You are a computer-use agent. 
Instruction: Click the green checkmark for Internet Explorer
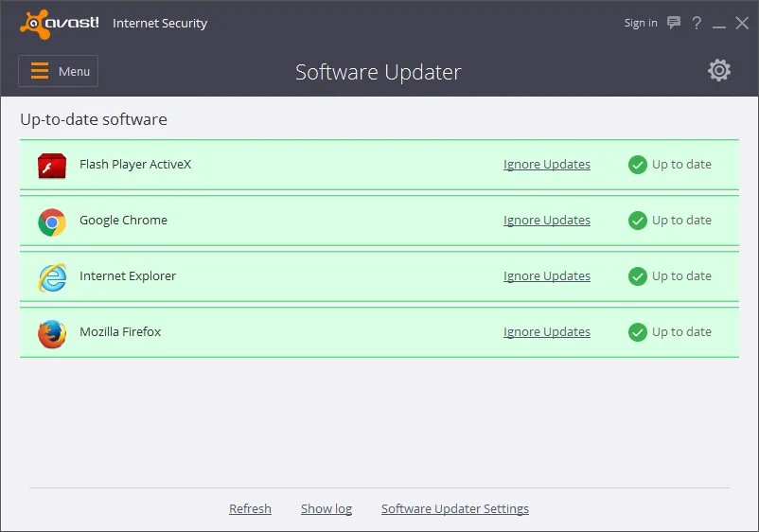638,276
